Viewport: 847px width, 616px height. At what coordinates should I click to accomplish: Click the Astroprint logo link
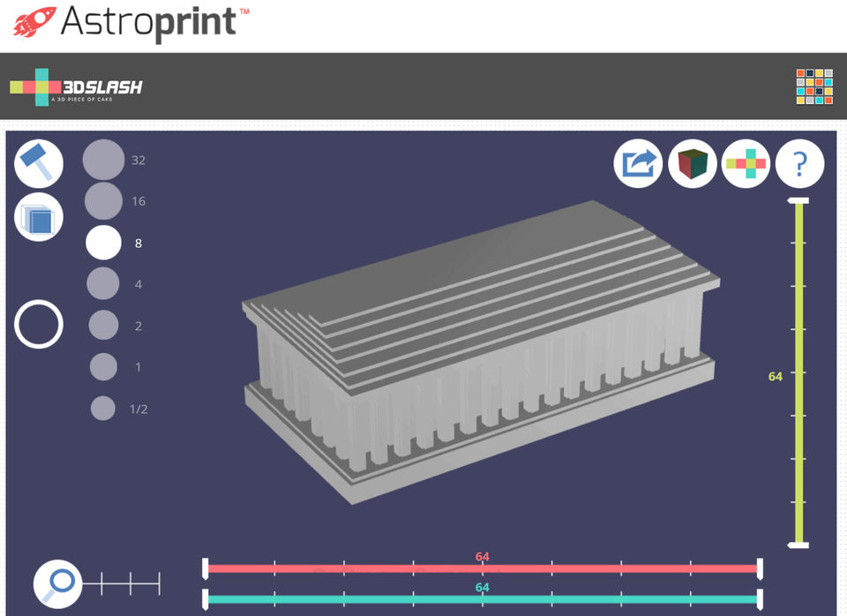(x=131, y=23)
